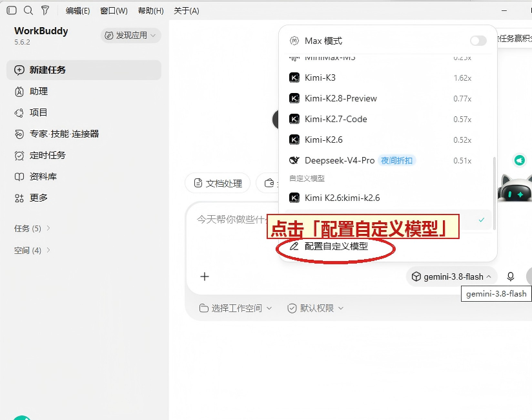Click the 项目 icon
Screen dimensions: 532x420
(19, 112)
